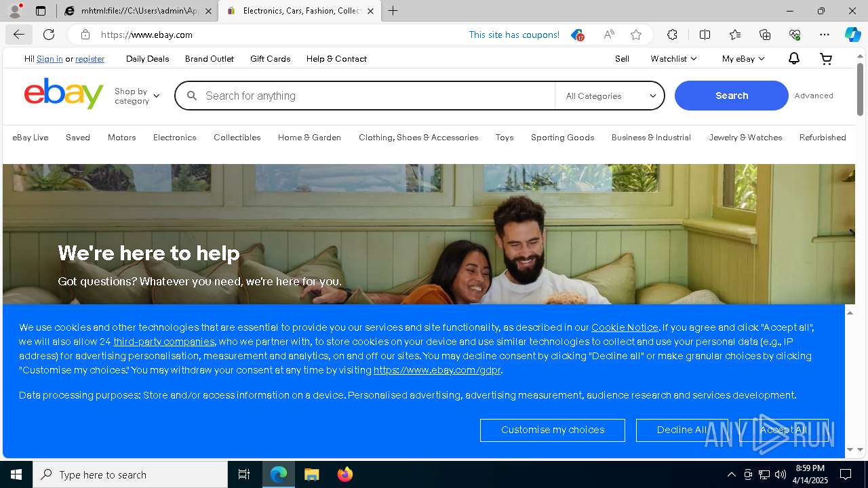Open the coupons shopping tag icon

tap(577, 35)
